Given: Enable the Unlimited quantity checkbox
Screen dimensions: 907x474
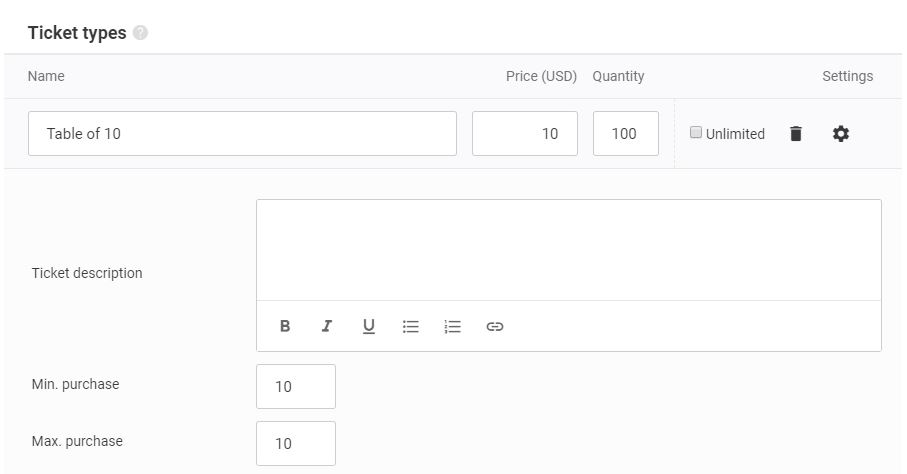Looking at the screenshot, I should [x=696, y=133].
